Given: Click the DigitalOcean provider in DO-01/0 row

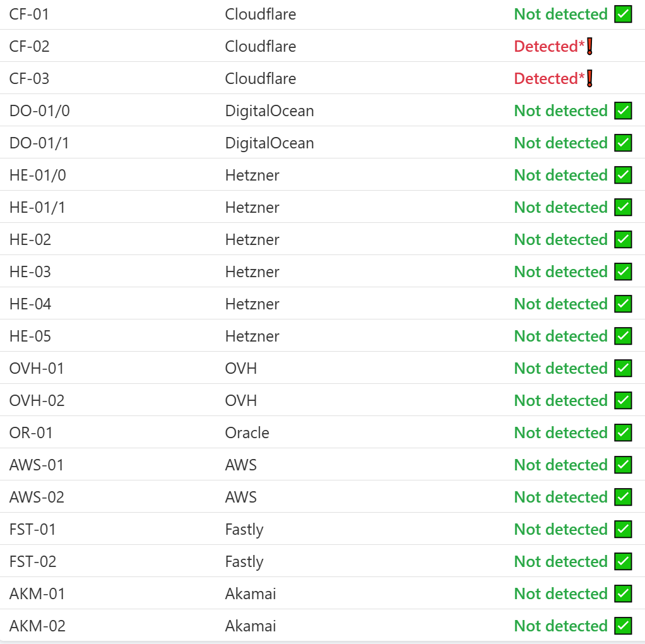Looking at the screenshot, I should click(x=269, y=111).
